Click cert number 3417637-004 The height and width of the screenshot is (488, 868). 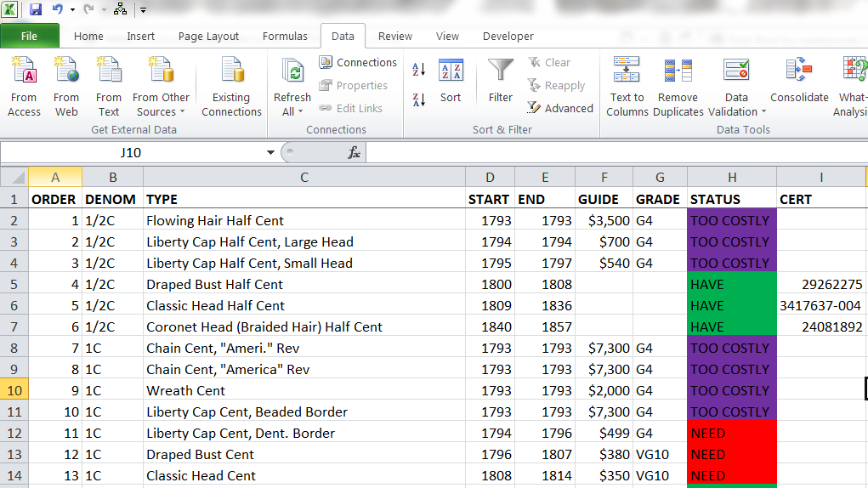coord(820,305)
